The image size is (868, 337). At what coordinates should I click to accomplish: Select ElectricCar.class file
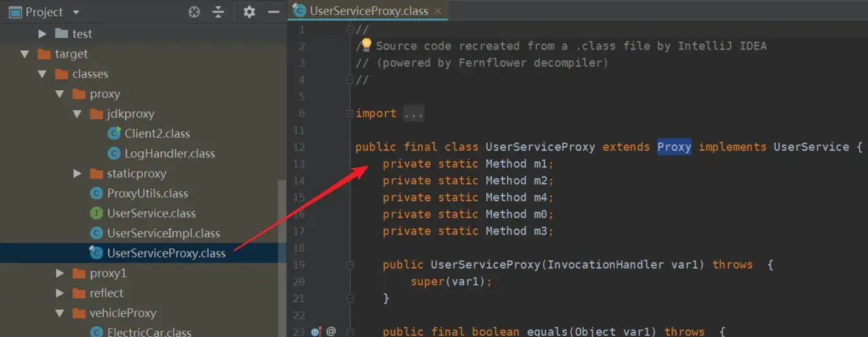click(x=149, y=332)
